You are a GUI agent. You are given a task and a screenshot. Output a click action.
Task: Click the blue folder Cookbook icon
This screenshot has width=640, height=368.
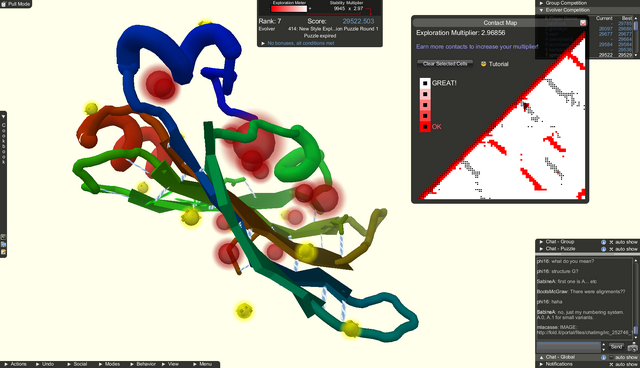click(x=3, y=244)
